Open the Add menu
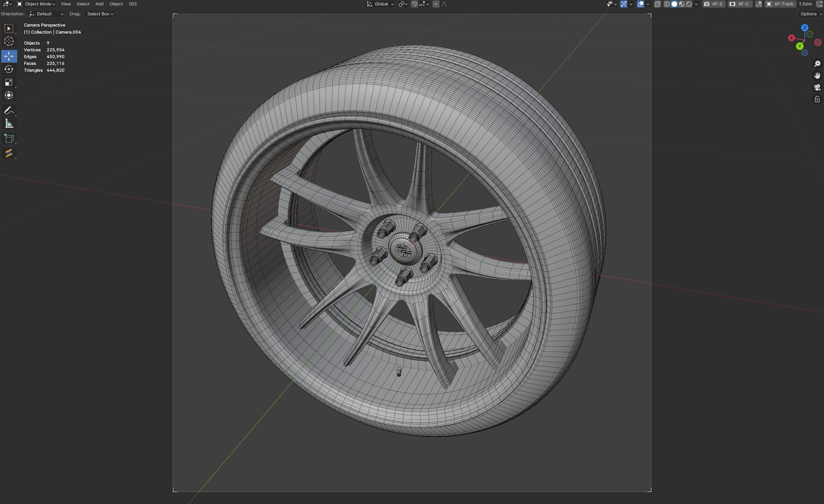The height and width of the screenshot is (504, 824). click(x=99, y=4)
